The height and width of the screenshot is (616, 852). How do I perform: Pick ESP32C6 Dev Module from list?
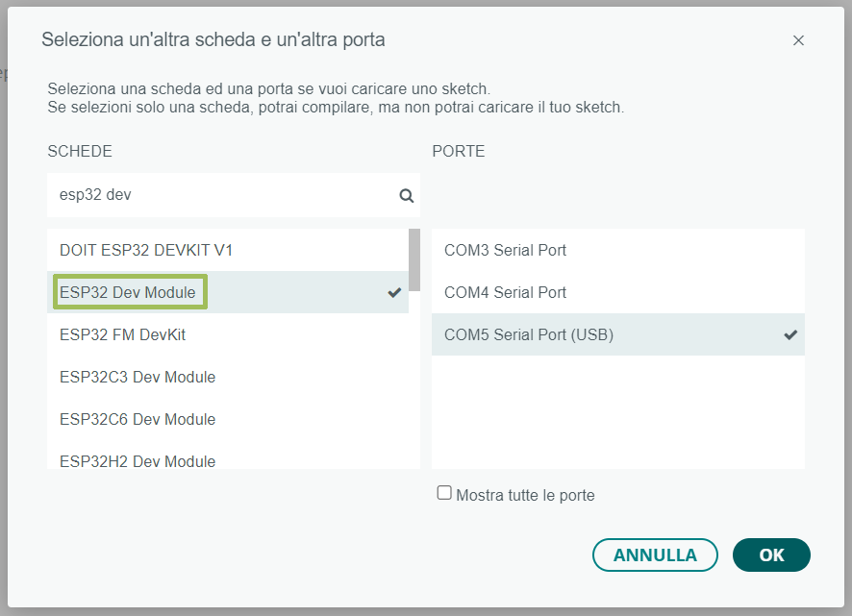point(228,419)
